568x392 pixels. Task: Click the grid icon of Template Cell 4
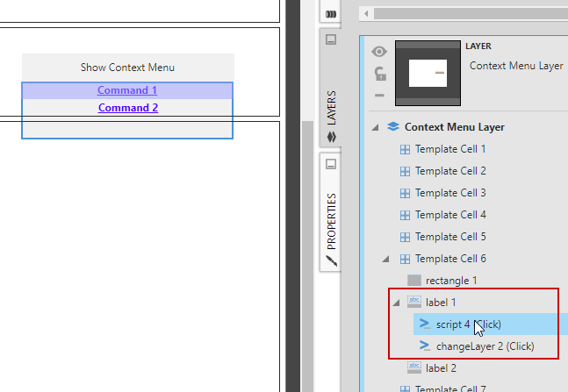click(x=405, y=215)
